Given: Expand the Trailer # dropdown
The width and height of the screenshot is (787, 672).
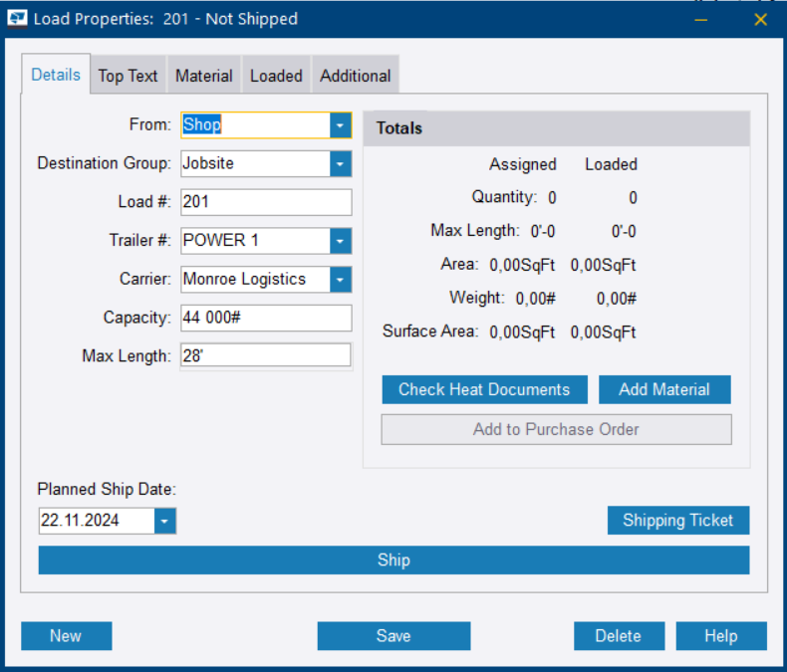Looking at the screenshot, I should 341,241.
